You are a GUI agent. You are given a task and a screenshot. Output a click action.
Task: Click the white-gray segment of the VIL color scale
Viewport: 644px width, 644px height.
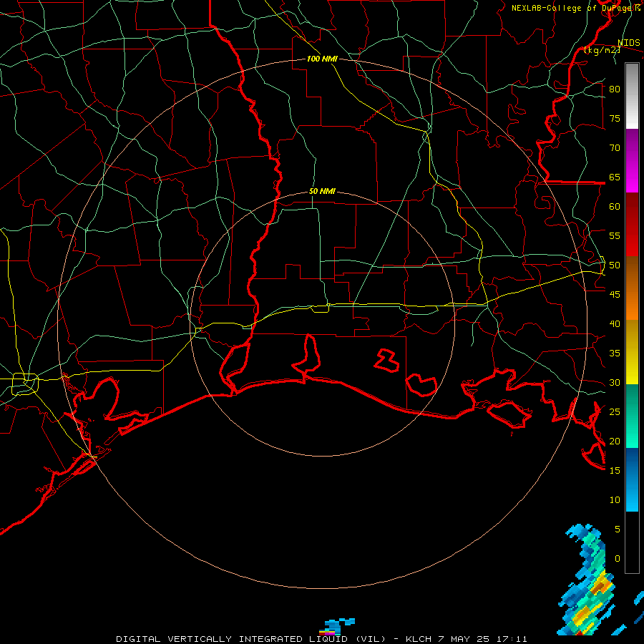click(632, 96)
